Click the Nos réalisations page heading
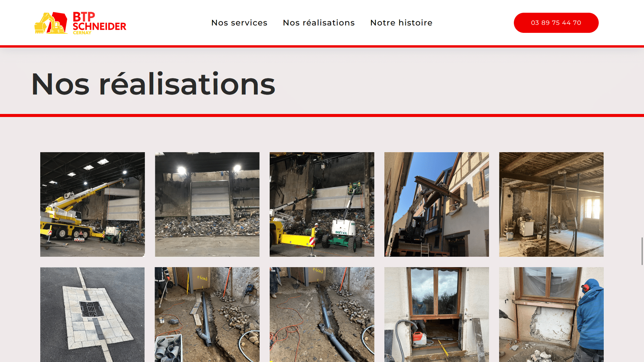Screen dimensions: 644x362 tap(153, 84)
